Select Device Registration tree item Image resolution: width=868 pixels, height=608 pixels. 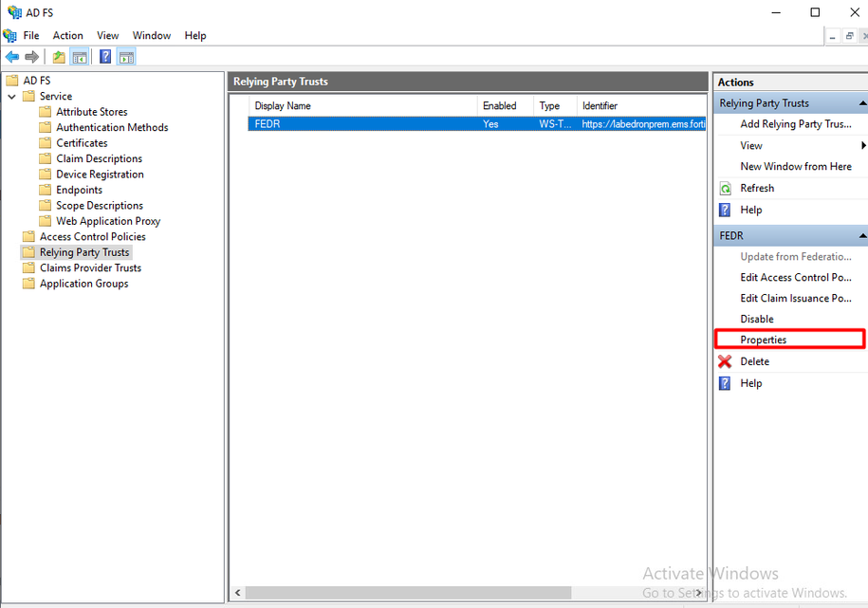pyautogui.click(x=100, y=175)
